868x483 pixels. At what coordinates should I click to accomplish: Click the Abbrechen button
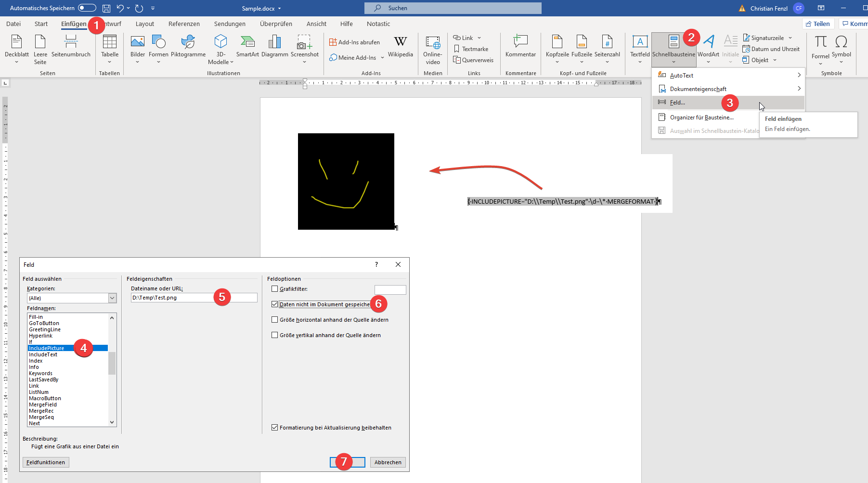388,462
